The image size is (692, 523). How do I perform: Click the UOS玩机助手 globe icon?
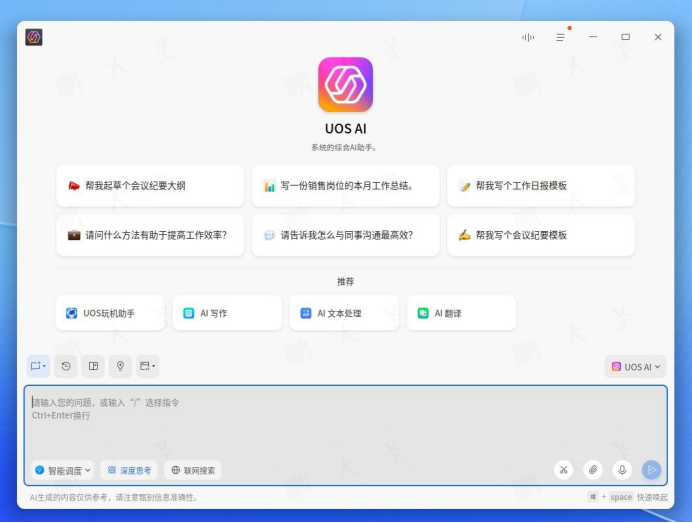click(x=71, y=313)
